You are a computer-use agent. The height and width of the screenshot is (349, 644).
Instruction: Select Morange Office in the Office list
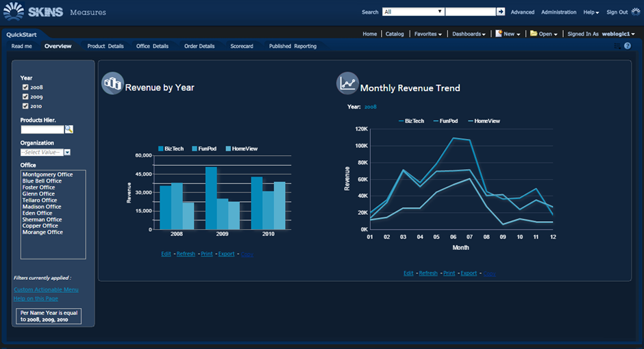click(x=42, y=232)
